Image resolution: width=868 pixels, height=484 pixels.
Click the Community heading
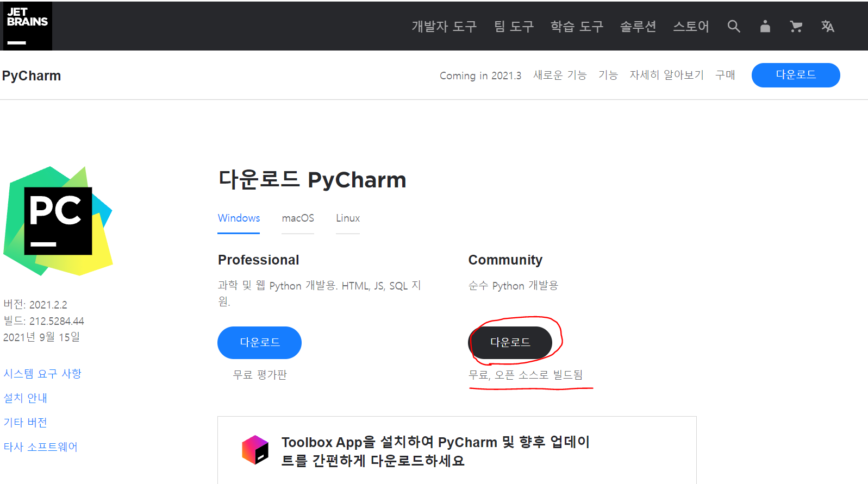pyautogui.click(x=505, y=260)
